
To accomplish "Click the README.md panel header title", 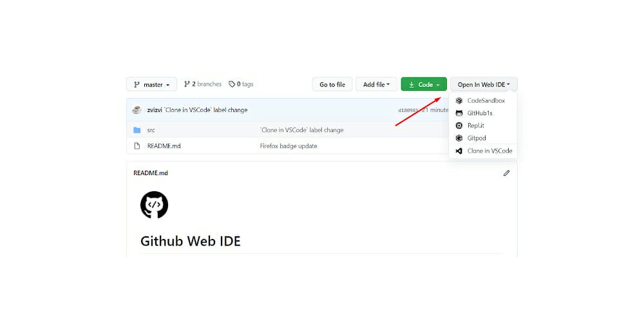I will pyautogui.click(x=151, y=173).
